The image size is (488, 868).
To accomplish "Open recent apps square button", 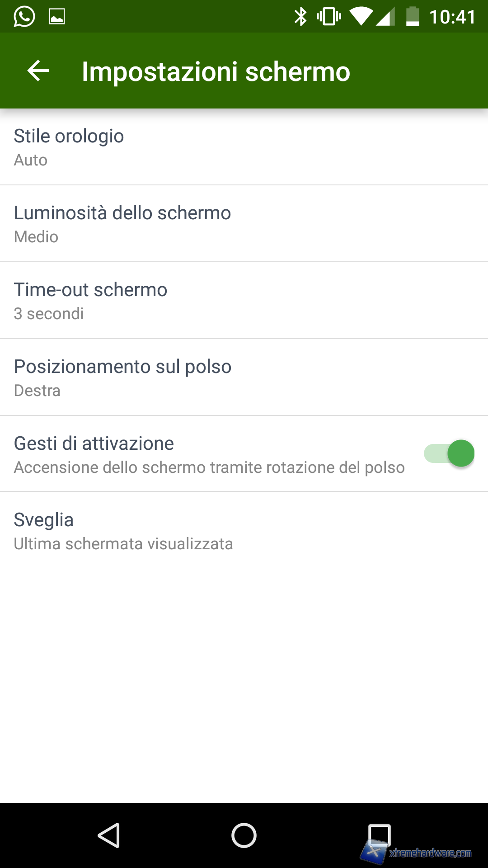I will [379, 835].
